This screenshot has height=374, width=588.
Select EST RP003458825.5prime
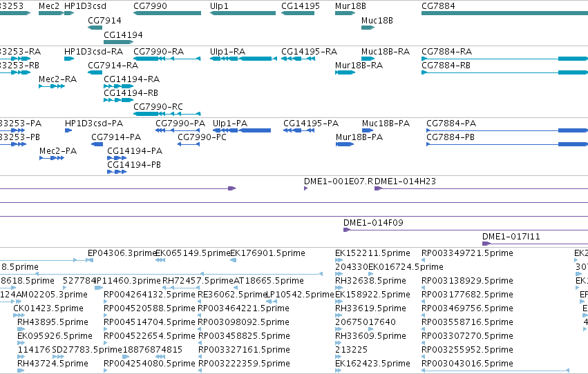[200, 343]
